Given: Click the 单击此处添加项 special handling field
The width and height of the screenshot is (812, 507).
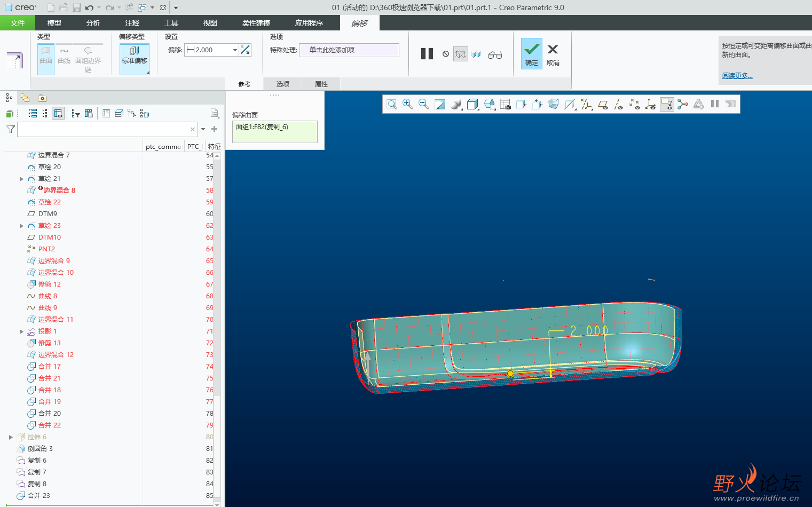Looking at the screenshot, I should (349, 50).
